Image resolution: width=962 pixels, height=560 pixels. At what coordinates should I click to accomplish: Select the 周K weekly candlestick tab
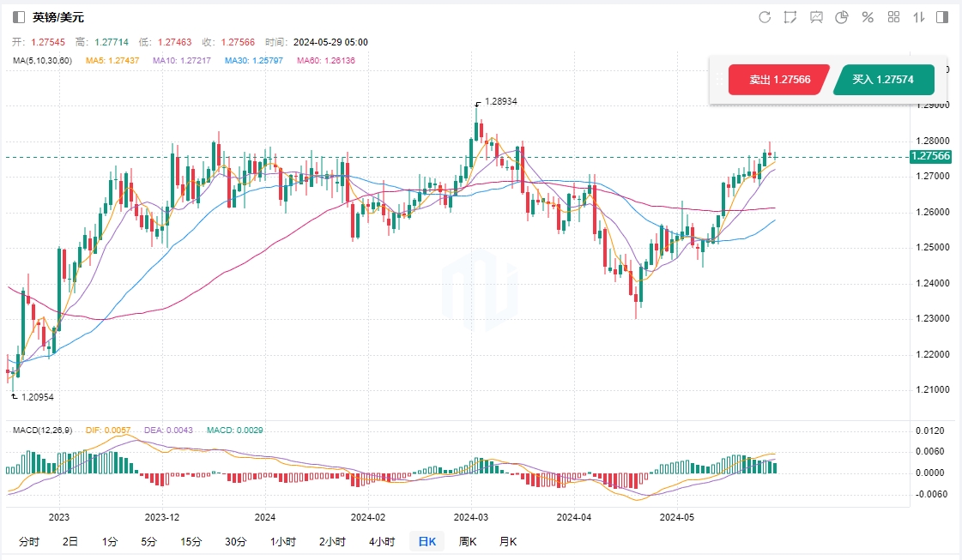469,541
